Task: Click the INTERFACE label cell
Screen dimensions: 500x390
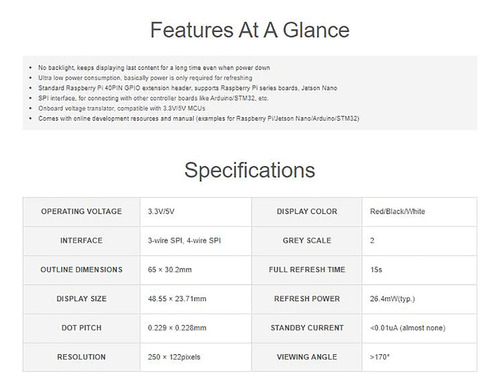Action: (x=81, y=241)
